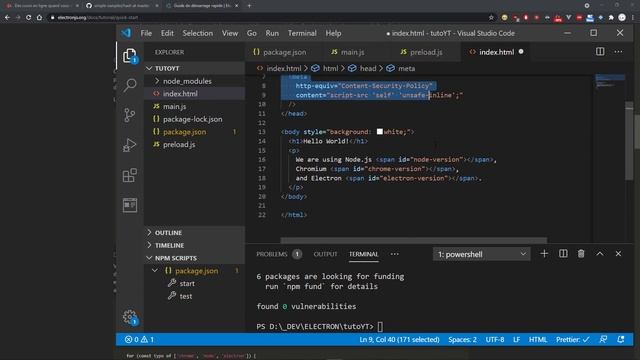Open notifications bell in status bar
Viewport: 640px width, 360px height.
coord(621,340)
